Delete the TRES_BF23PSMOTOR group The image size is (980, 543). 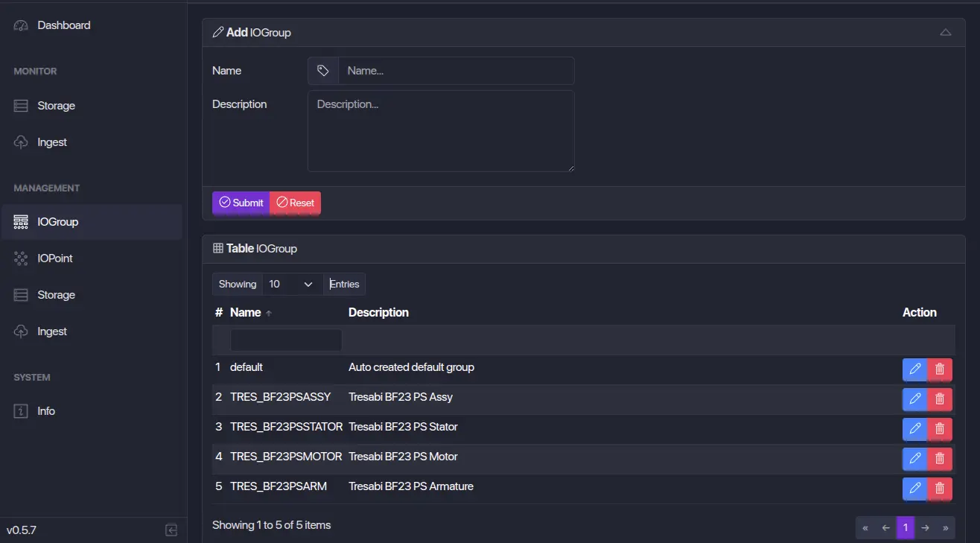(940, 458)
